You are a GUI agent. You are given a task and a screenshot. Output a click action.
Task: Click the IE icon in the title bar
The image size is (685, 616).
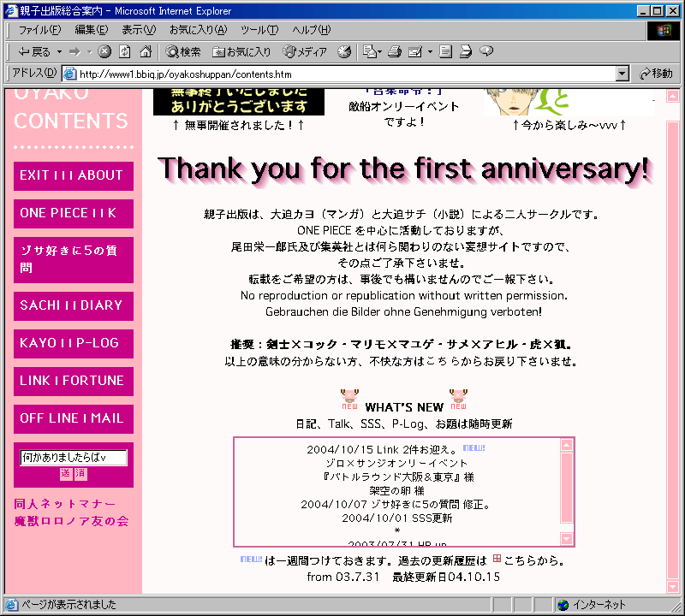click(11, 10)
